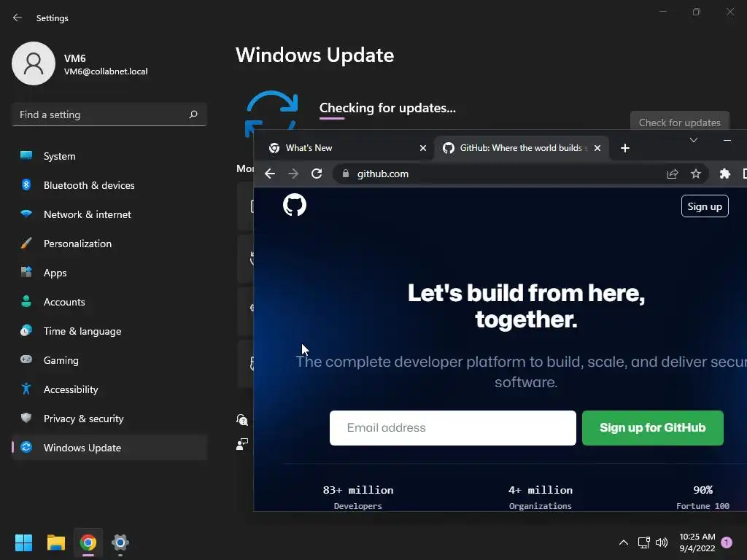The width and height of the screenshot is (747, 560).
Task: Click the back arrow in Settings window
Action: 18,17
